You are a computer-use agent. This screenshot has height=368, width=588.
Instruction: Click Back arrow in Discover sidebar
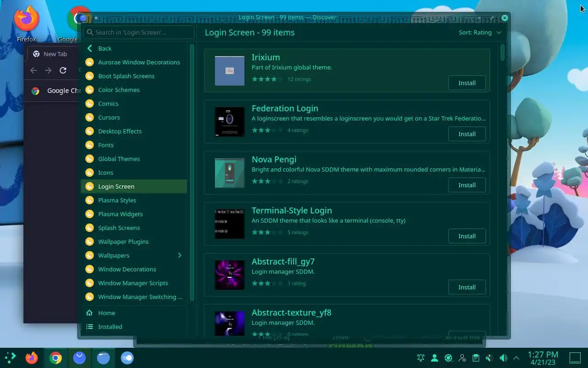click(x=90, y=48)
